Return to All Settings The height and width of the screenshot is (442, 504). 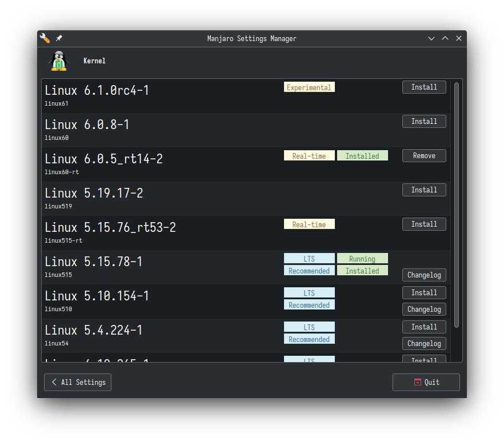(x=77, y=382)
